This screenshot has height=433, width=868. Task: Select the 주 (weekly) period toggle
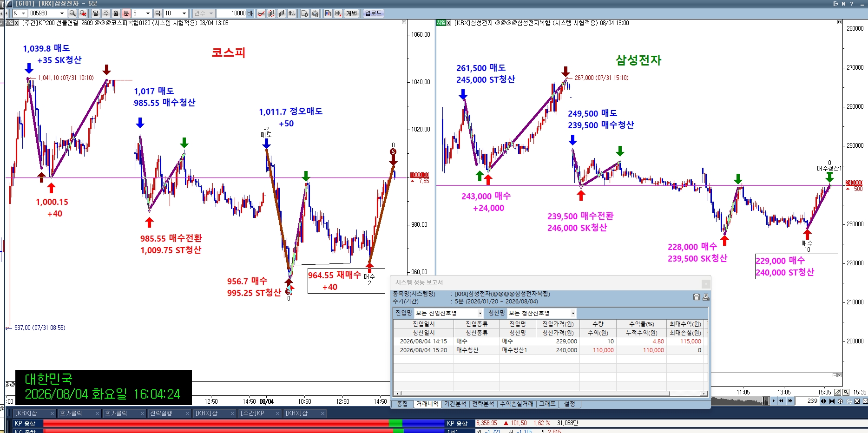point(106,13)
